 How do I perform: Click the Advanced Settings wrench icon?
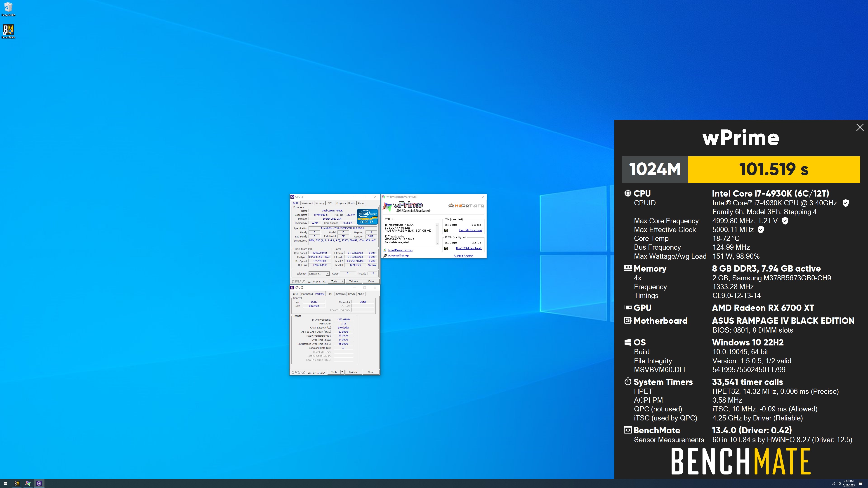(x=385, y=256)
